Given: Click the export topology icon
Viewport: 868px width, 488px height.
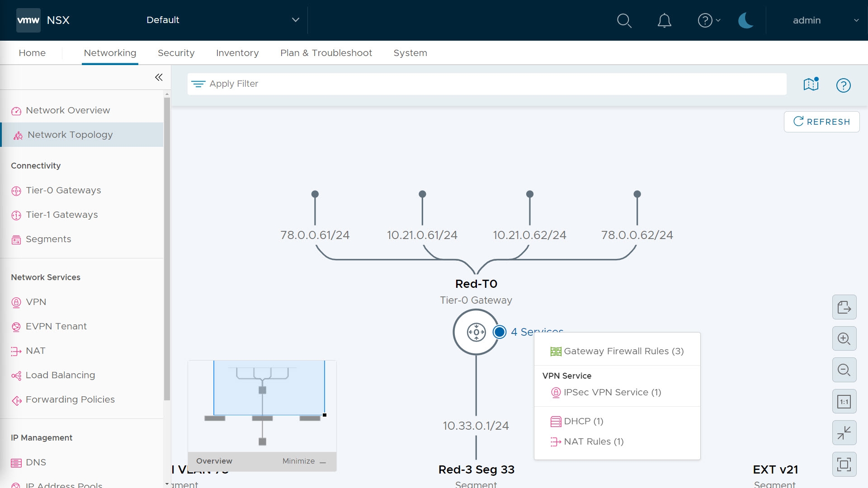Looking at the screenshot, I should pyautogui.click(x=844, y=307).
